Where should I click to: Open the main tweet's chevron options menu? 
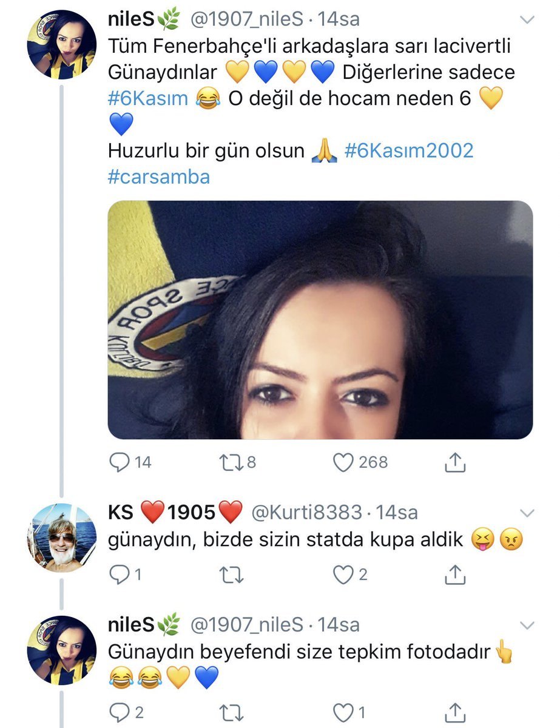(x=528, y=20)
